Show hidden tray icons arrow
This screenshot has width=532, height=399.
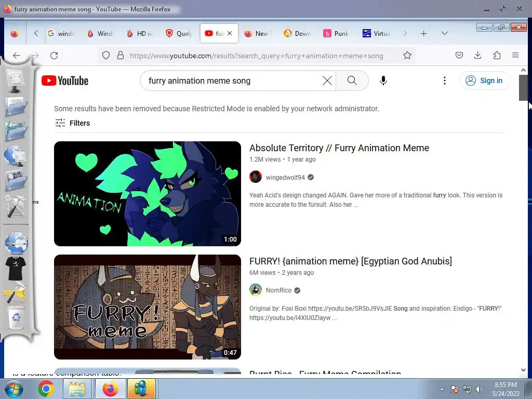(442, 389)
